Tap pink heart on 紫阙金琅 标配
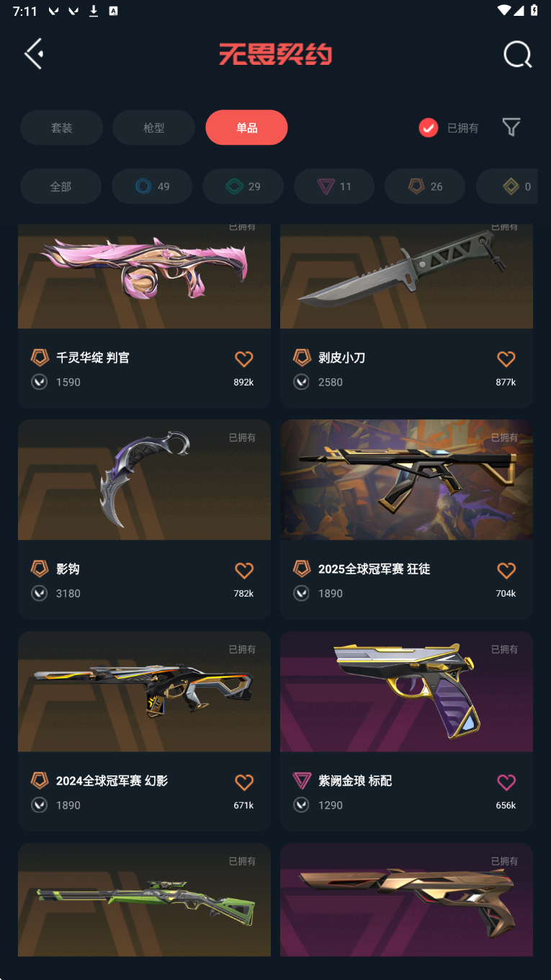The width and height of the screenshot is (551, 980). [x=506, y=783]
